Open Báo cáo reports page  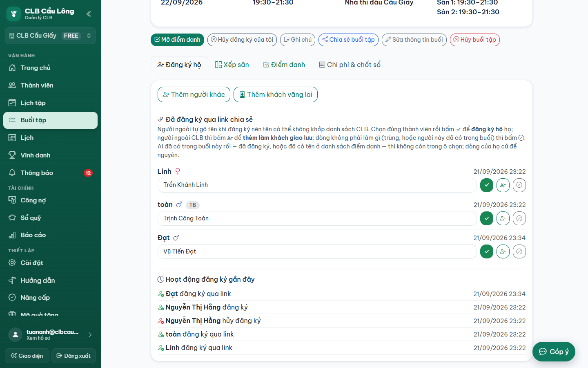51,235
